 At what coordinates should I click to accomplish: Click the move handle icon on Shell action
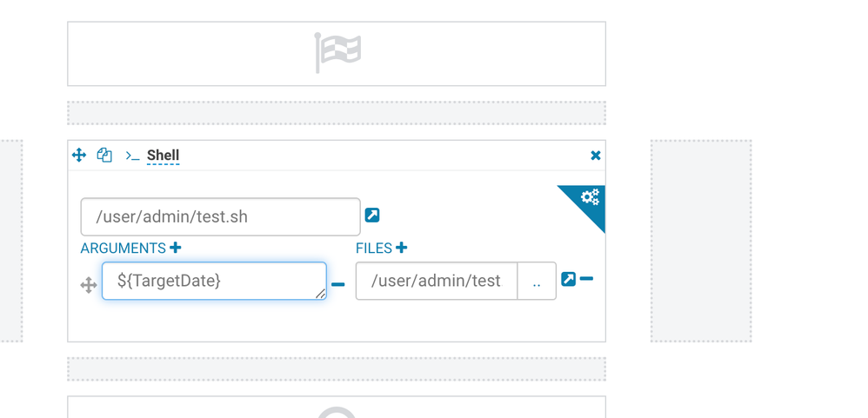point(79,156)
